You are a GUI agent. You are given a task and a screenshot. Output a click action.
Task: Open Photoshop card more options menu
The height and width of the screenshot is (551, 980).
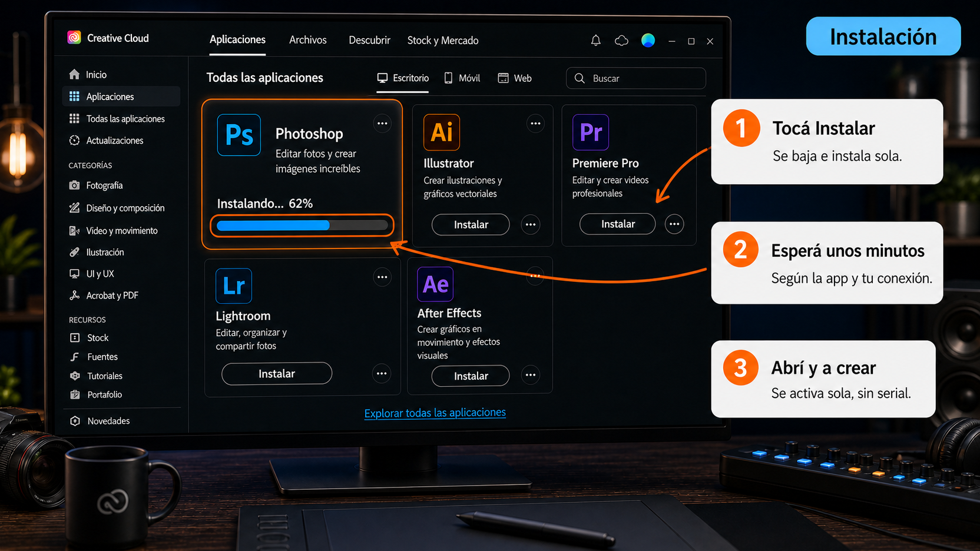[x=382, y=124]
